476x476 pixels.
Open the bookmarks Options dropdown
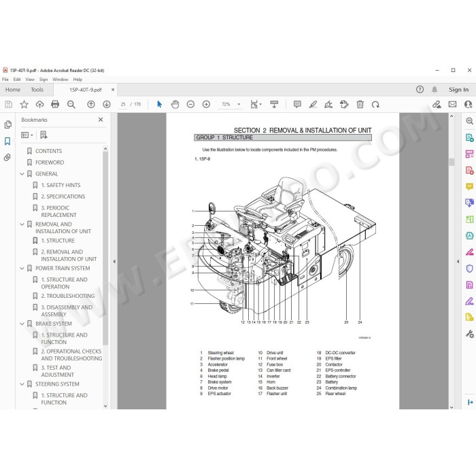(27, 135)
